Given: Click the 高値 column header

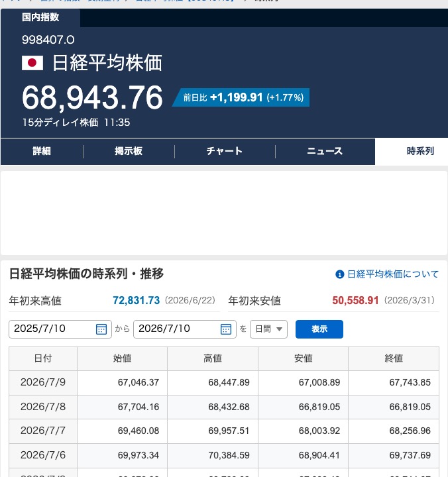Looking at the screenshot, I should pos(213,358).
